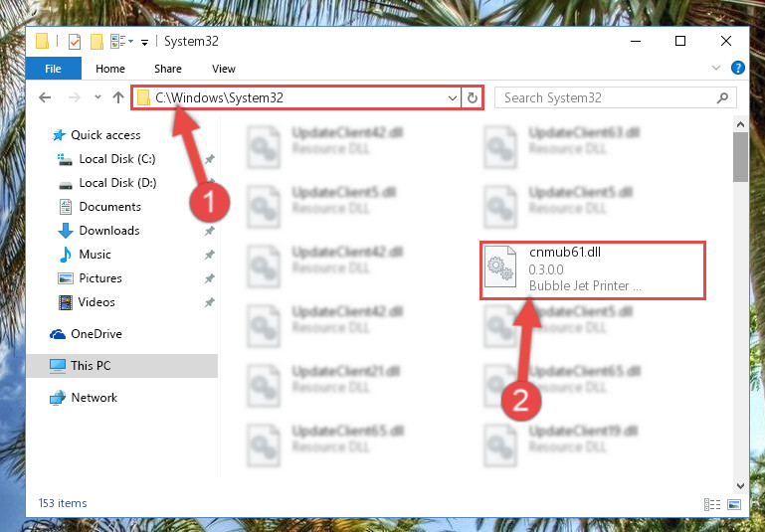Select the cnmub61.dll file

click(593, 269)
